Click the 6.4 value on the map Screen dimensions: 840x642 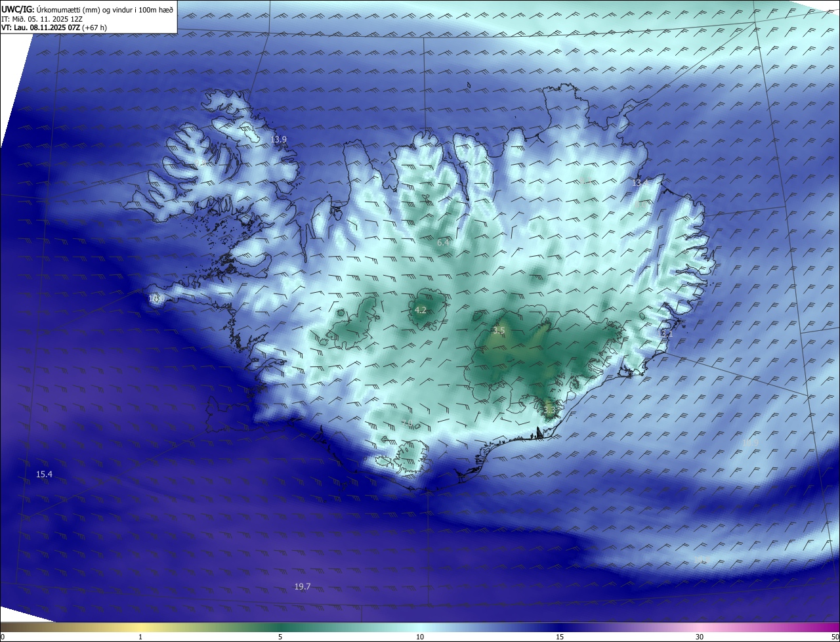[x=443, y=243]
